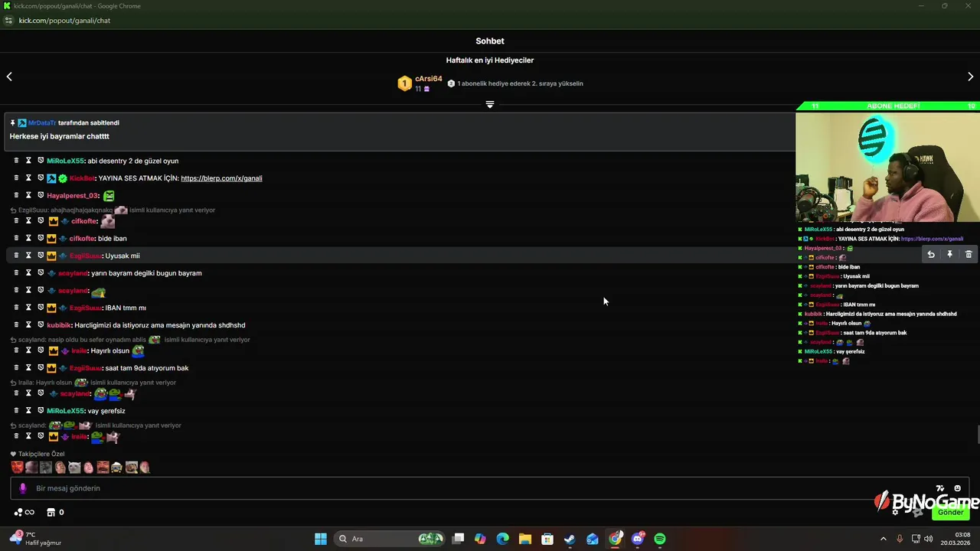Open the channel points icon below input
Screen dimensions: 980x551
[x=24, y=512]
